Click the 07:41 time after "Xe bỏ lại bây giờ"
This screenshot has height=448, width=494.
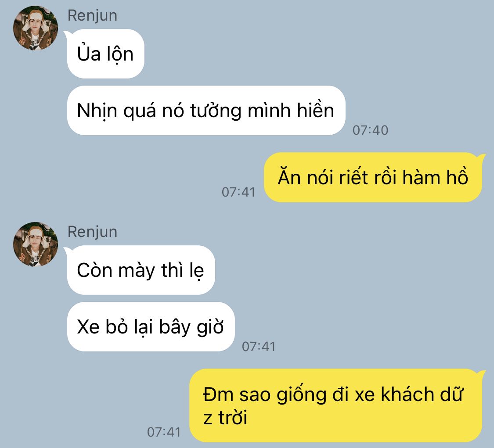[x=259, y=346]
